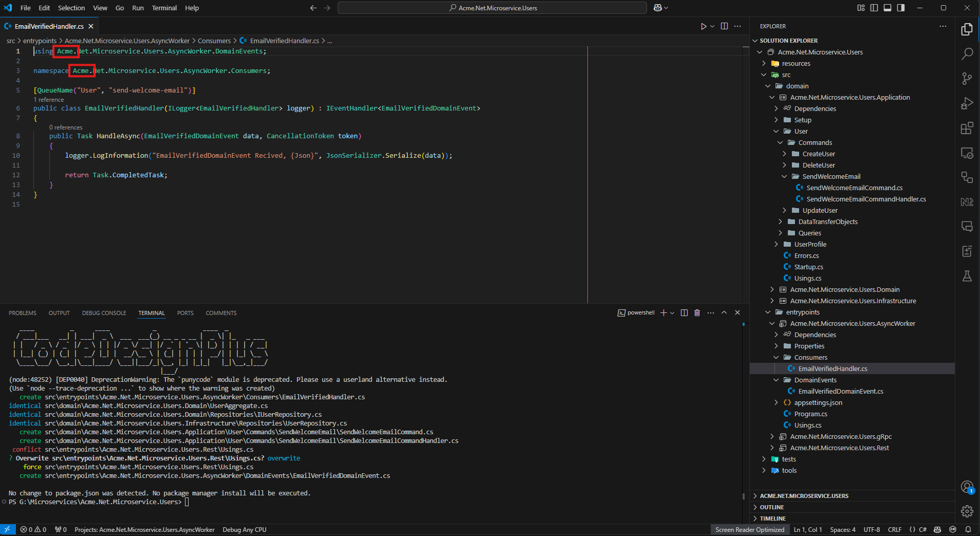Go back in navigation history
The width and height of the screenshot is (980, 536).
click(x=313, y=8)
